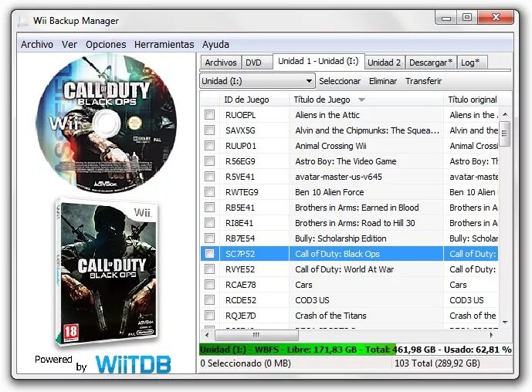Click the Título de Juego sort arrow
Image resolution: width=532 pixels, height=392 pixels.
click(361, 100)
